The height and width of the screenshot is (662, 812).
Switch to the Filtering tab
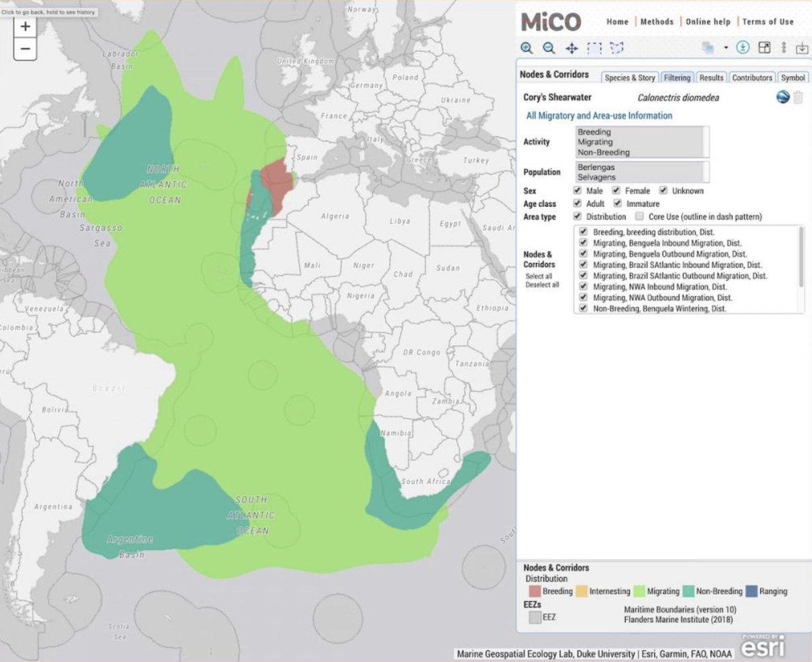click(x=677, y=78)
